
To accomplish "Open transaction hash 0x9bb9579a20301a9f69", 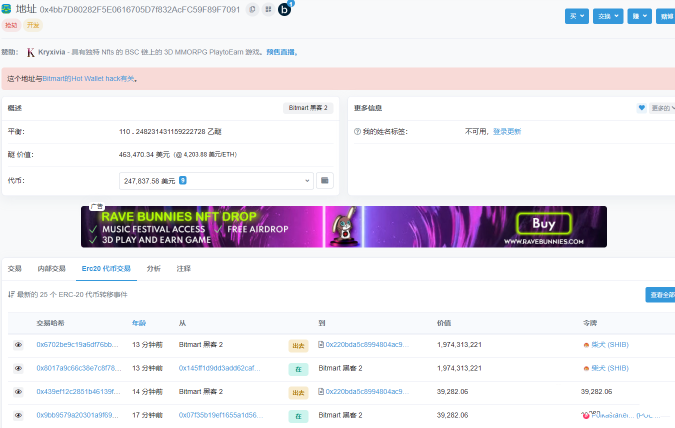I will [77, 415].
